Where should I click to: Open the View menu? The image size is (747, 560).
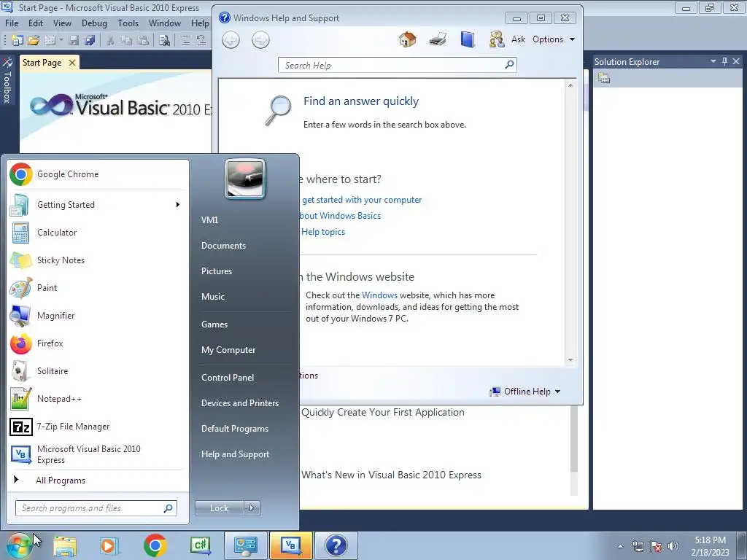click(62, 23)
